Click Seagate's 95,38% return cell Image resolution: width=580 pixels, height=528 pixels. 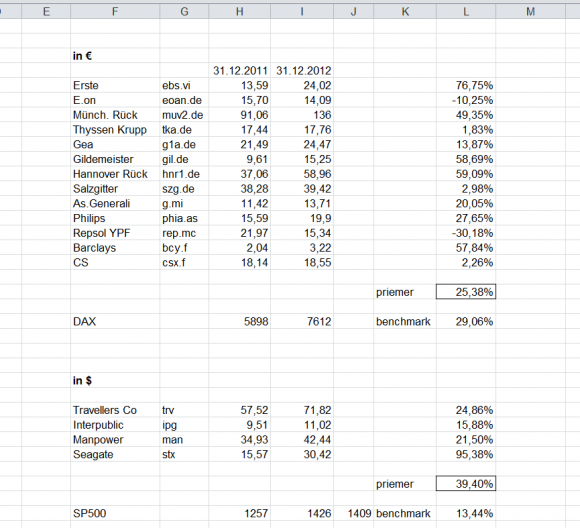(x=466, y=454)
